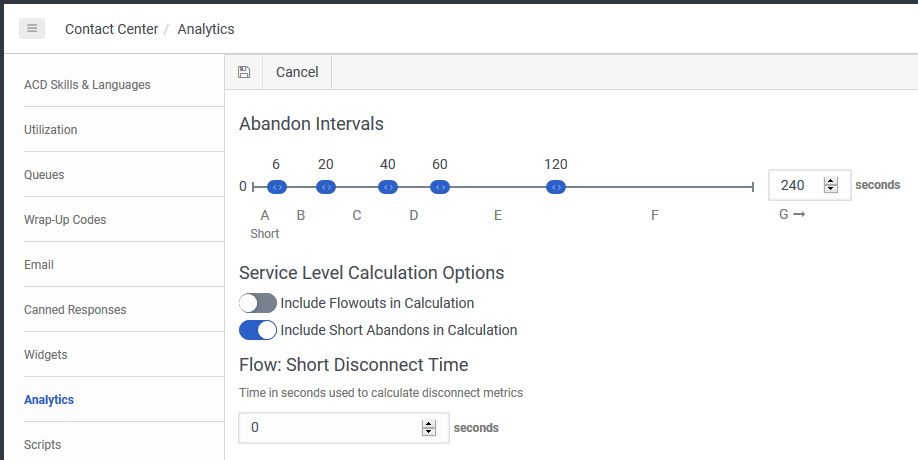Click the slider handle labeled 20
This screenshot has width=918, height=460.
pos(325,187)
